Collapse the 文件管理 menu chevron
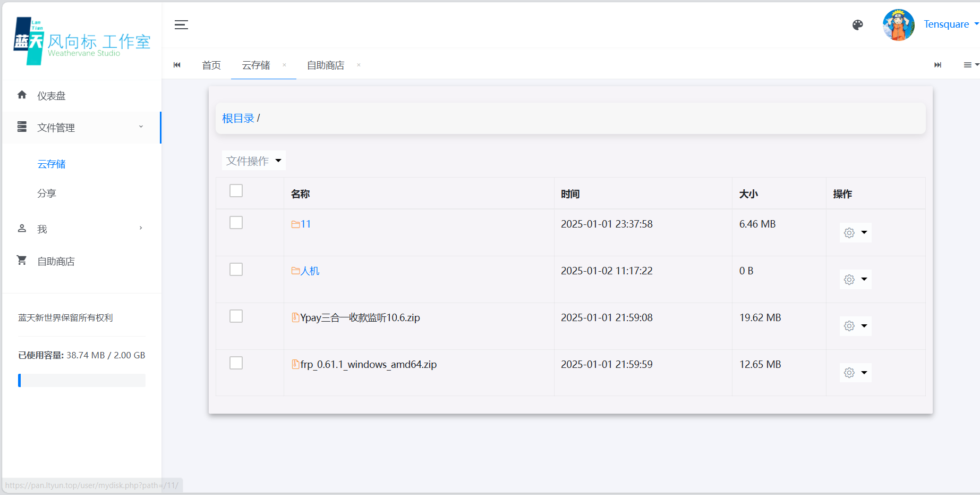Image resolution: width=980 pixels, height=495 pixels. click(x=141, y=127)
